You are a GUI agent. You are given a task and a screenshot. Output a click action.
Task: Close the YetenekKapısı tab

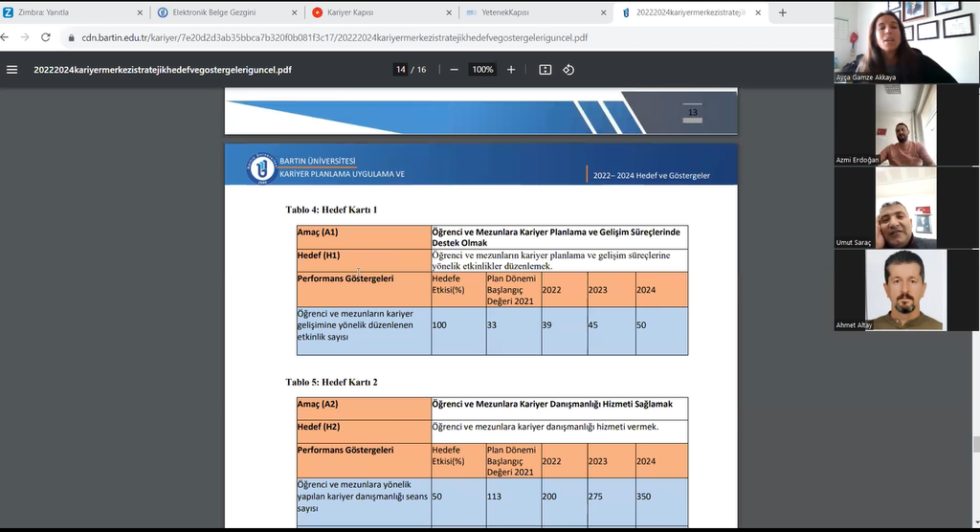point(603,12)
